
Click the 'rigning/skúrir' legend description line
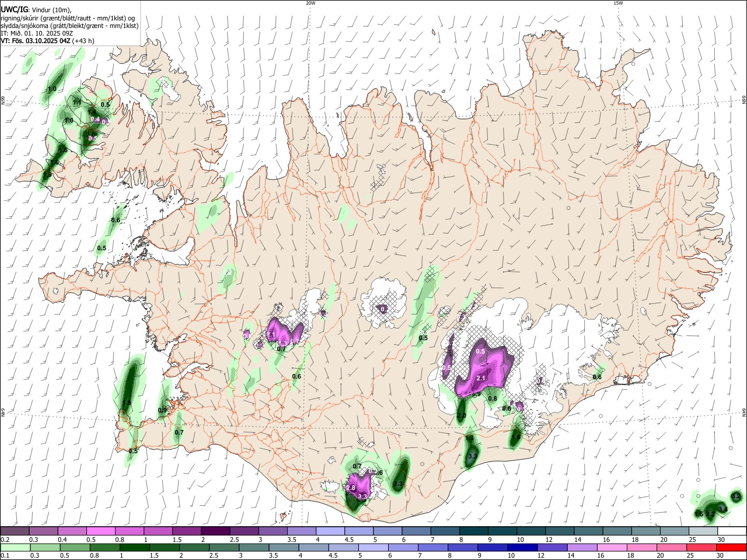click(x=68, y=17)
